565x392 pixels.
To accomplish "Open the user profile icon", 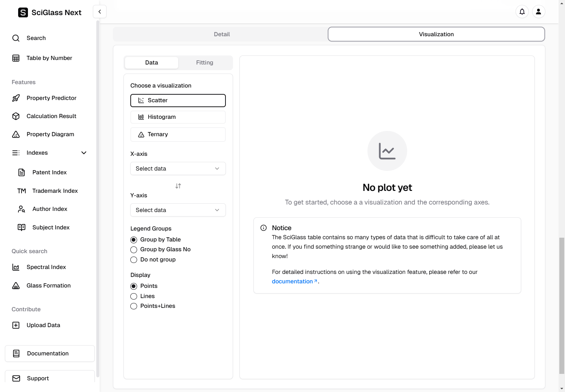I will (539, 12).
